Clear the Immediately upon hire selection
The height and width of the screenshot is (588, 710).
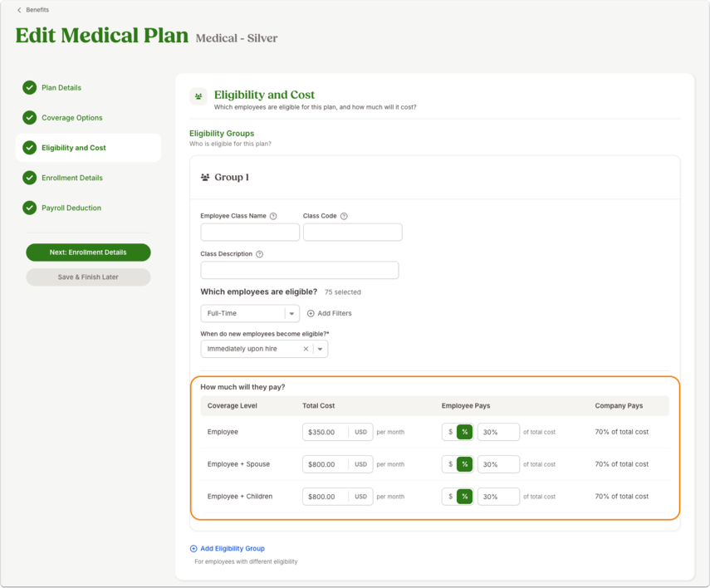point(306,349)
